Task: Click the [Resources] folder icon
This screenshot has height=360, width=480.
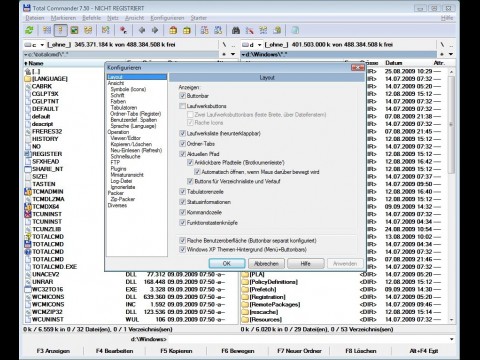Action: [245, 319]
